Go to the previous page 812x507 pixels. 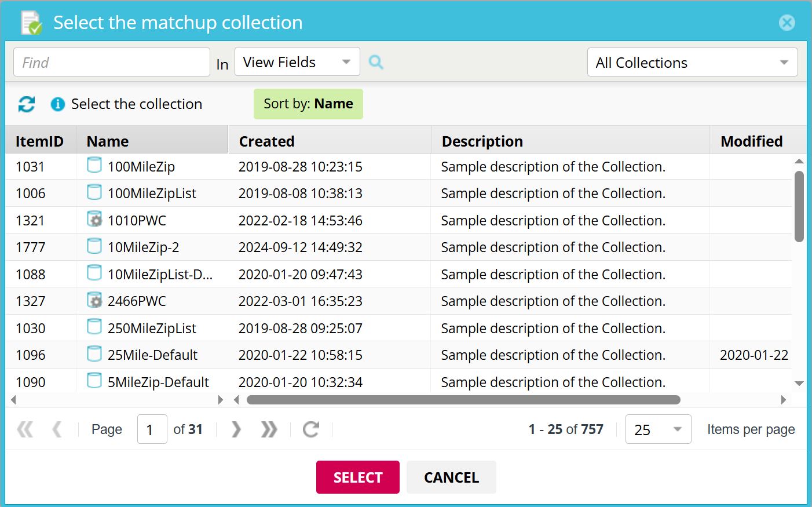57,429
